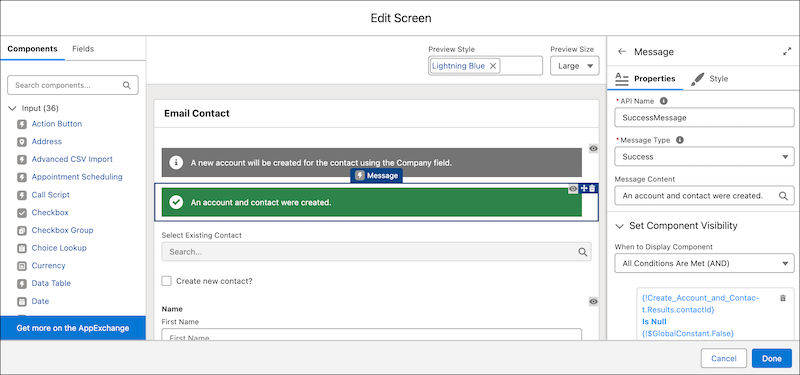Image resolution: width=800 pixels, height=375 pixels.
Task: Click the Checkbox component icon in list
Action: 21,213
